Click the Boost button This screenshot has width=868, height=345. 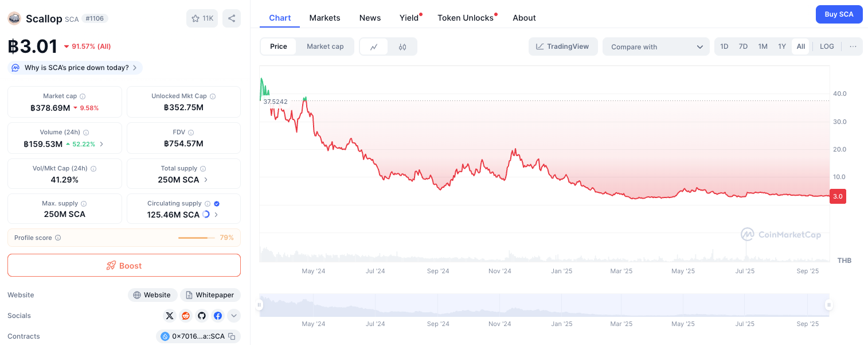tap(124, 265)
